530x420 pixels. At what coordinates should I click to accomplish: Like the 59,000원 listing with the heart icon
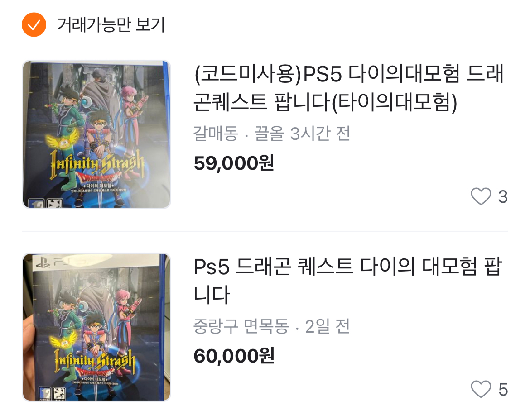pos(481,196)
